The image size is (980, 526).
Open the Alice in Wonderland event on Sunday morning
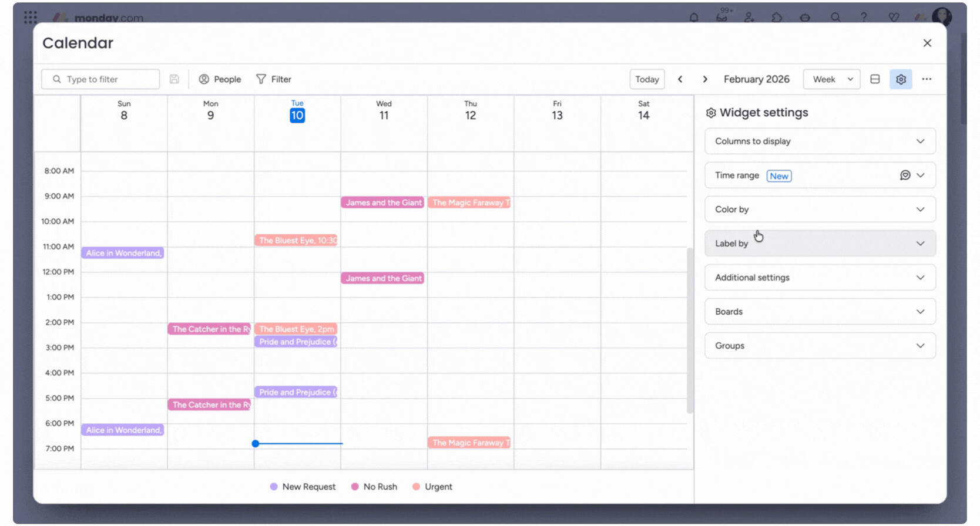tap(123, 253)
